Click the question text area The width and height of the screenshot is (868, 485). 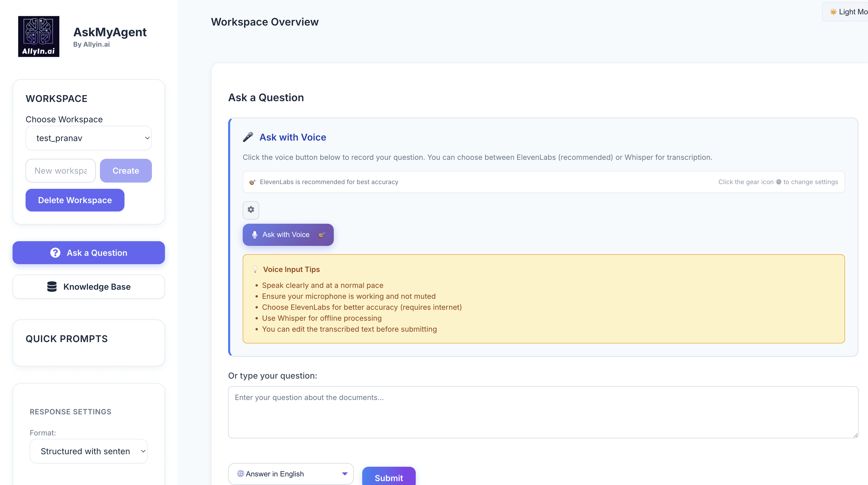pyautogui.click(x=543, y=412)
